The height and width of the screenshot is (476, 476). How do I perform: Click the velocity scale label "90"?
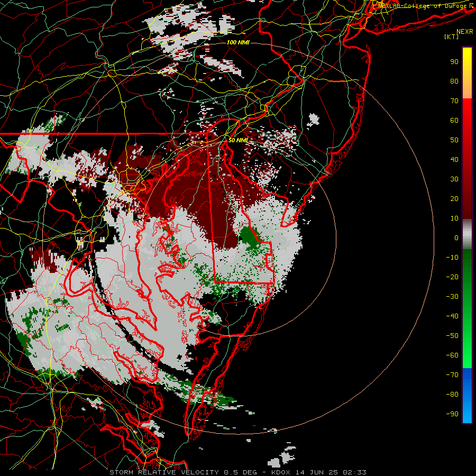point(454,62)
